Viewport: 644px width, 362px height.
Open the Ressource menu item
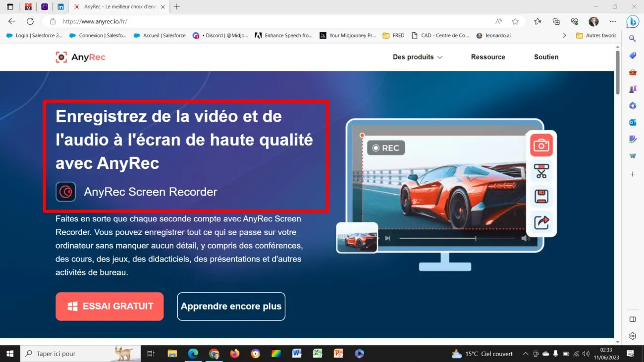(x=488, y=57)
